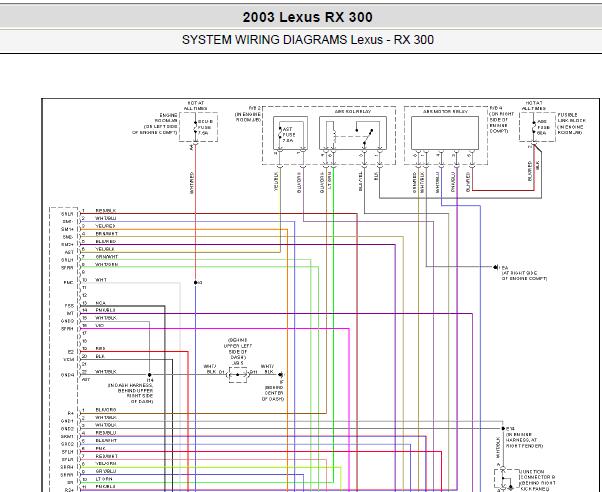
Task: Select the ABS SOL RELAY label
Action: (x=353, y=111)
